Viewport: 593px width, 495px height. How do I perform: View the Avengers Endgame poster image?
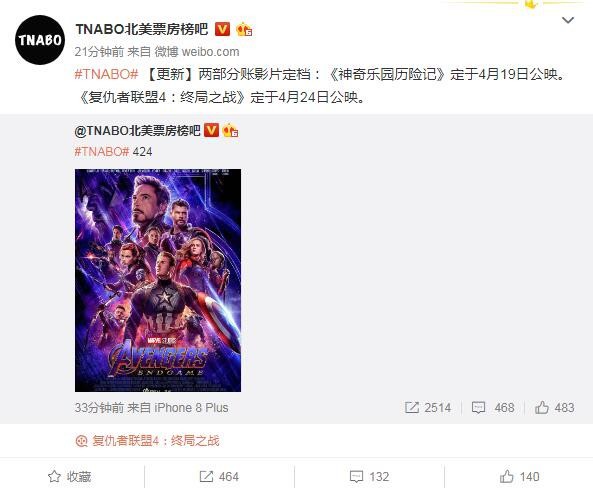[158, 280]
